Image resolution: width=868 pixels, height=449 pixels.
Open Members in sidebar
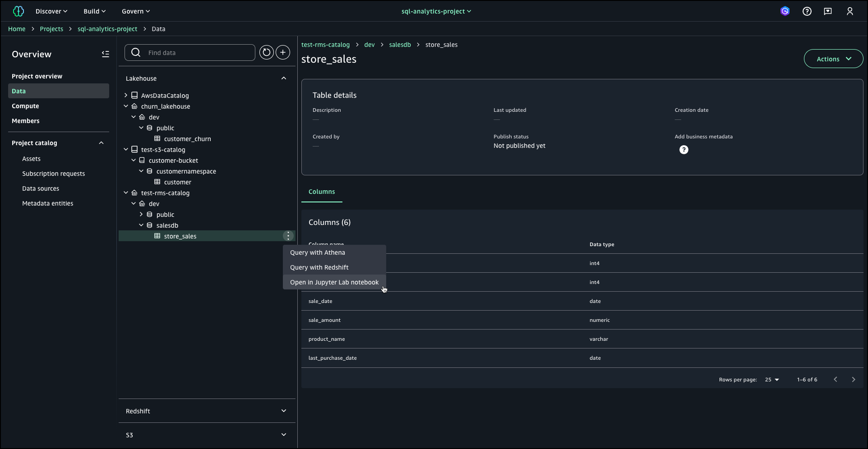pyautogui.click(x=26, y=121)
